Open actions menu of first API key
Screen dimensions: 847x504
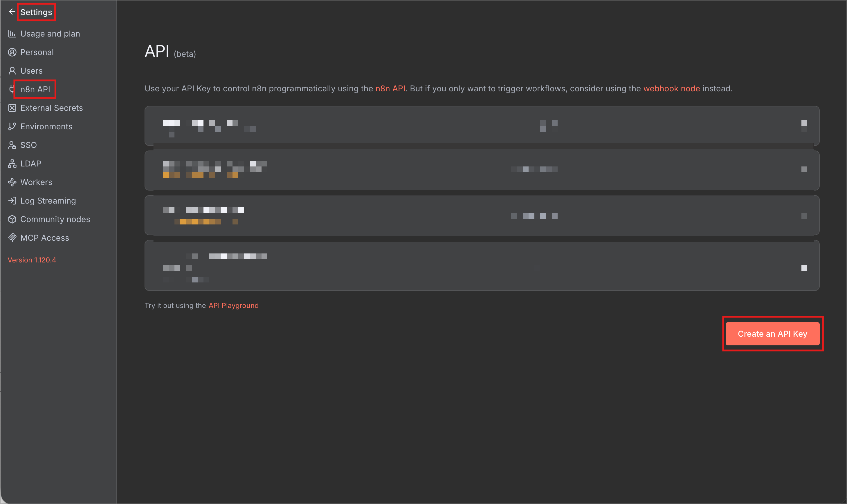pos(804,124)
